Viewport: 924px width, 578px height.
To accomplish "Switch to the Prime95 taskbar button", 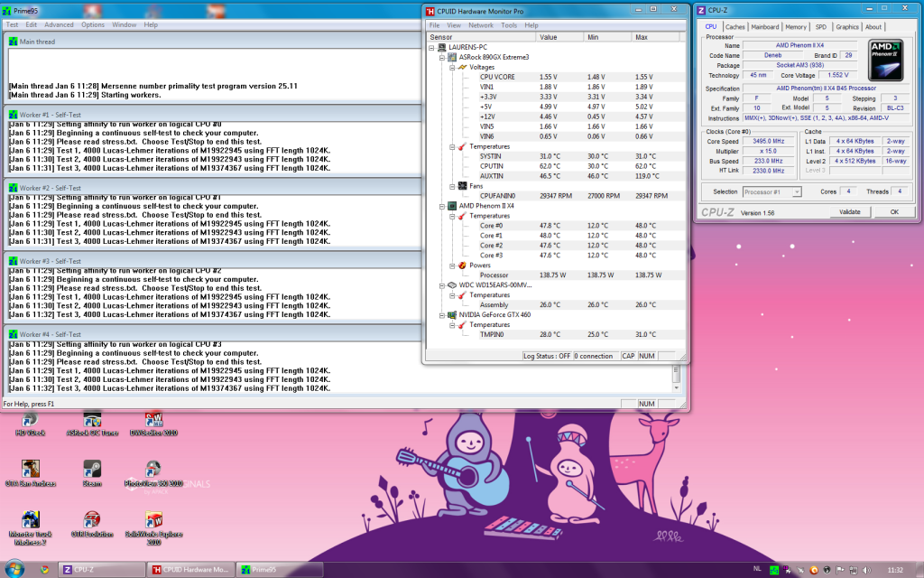I will coord(280,570).
